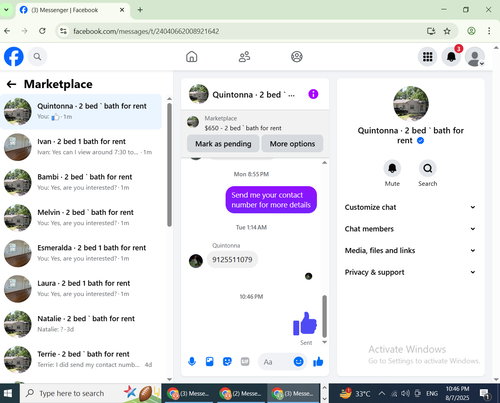View site information icon in address bar

[63, 31]
